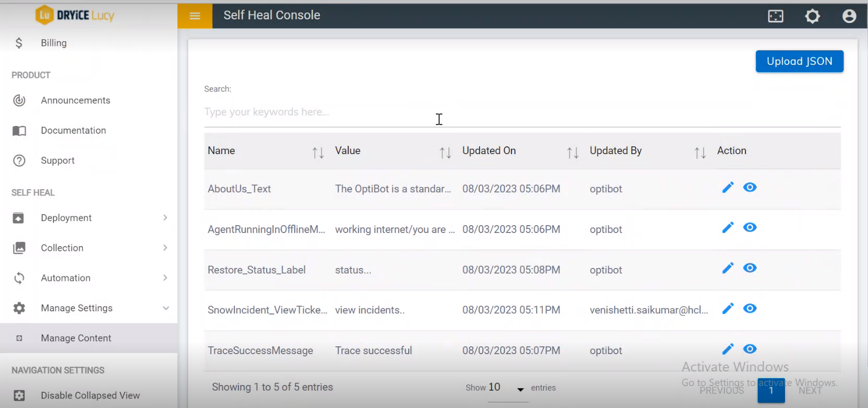
Task: View AgentRunningInOfflineMode entry with eye icon
Action: click(750, 228)
